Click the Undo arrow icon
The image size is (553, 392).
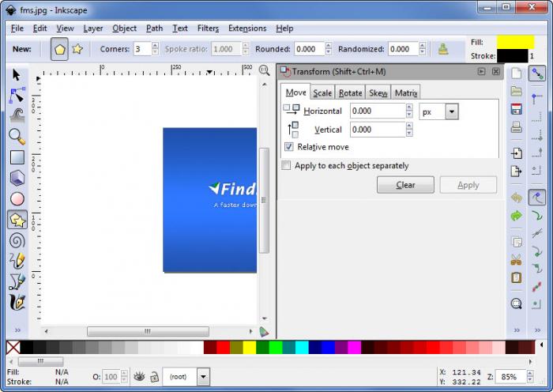[517, 198]
